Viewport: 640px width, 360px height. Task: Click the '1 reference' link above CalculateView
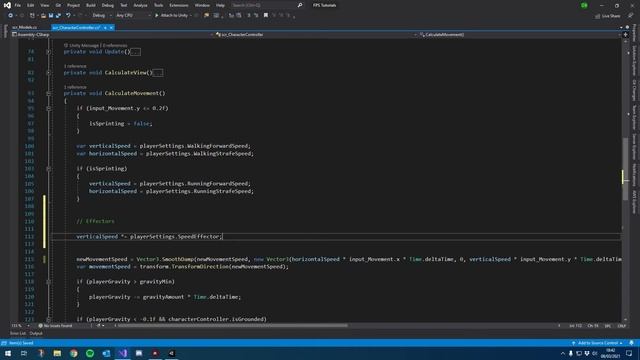click(x=75, y=66)
